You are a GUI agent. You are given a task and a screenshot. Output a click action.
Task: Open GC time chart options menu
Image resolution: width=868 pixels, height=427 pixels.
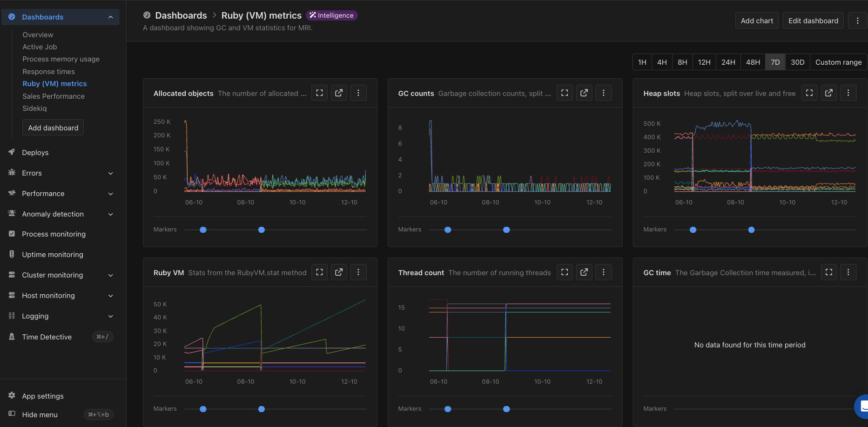(x=848, y=272)
